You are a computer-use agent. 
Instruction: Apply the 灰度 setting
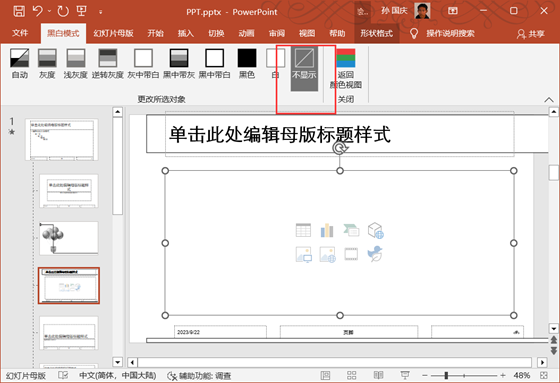tap(47, 64)
